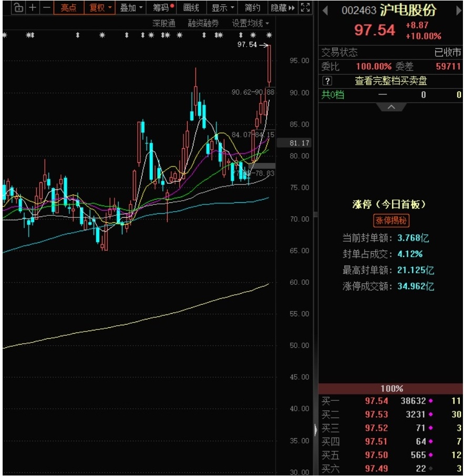Click the 涨停揭秘 button
464x476 pixels.
pyautogui.click(x=391, y=221)
